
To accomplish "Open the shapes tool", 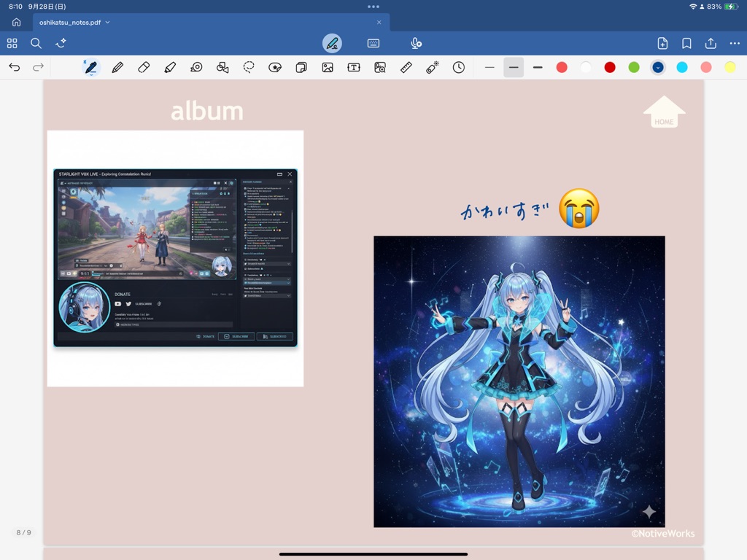I will click(222, 68).
